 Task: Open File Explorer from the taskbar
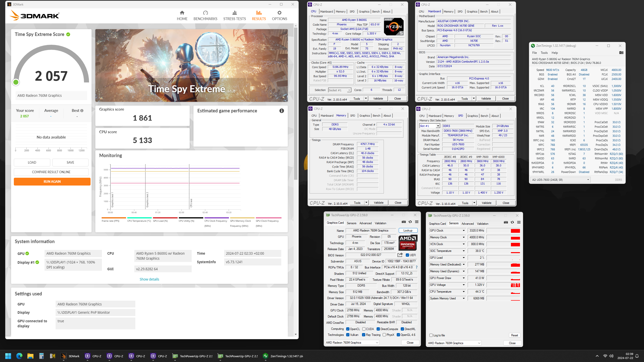coord(30,356)
